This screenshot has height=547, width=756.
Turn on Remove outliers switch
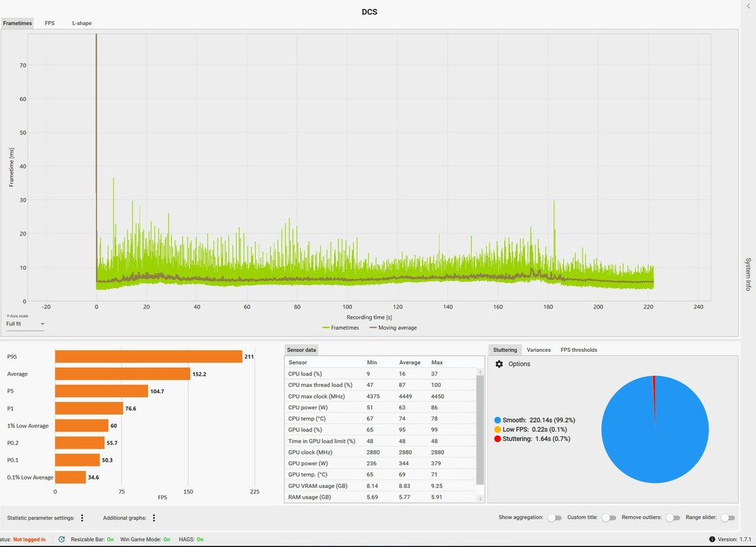(673, 517)
